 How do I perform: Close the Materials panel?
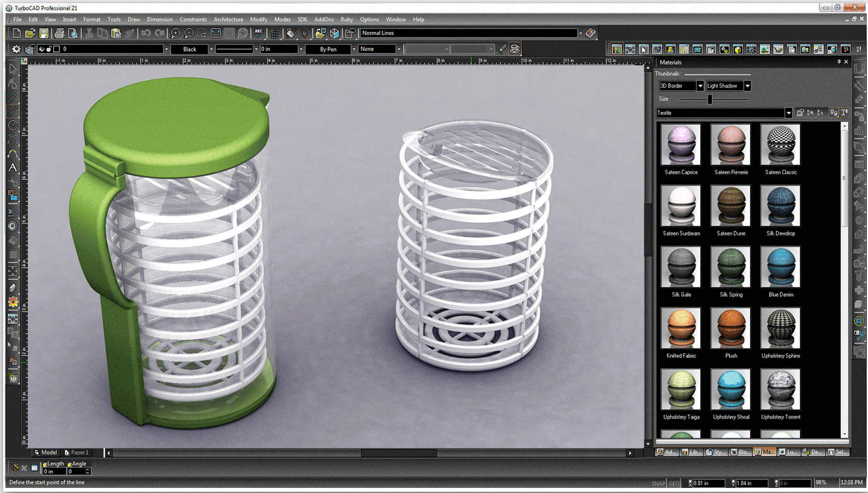(847, 62)
